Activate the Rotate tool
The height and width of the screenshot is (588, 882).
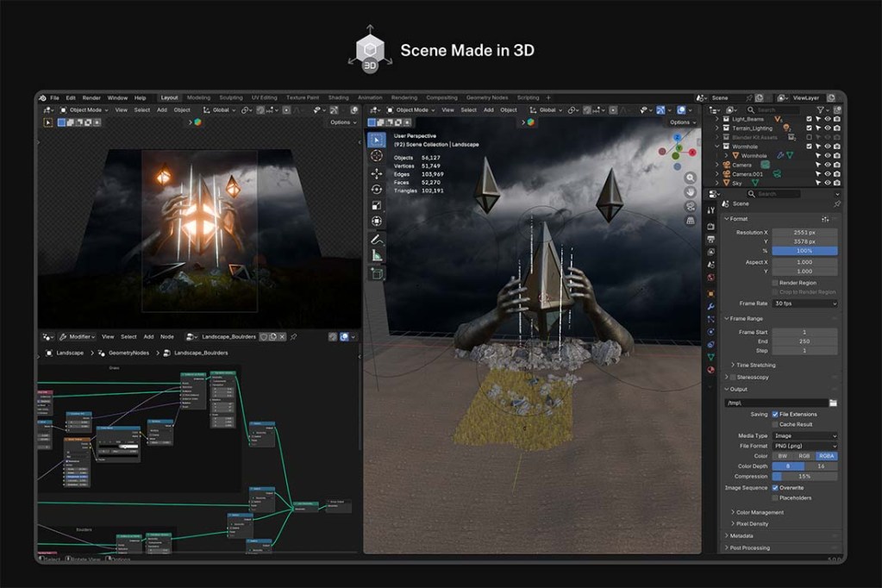(x=376, y=190)
